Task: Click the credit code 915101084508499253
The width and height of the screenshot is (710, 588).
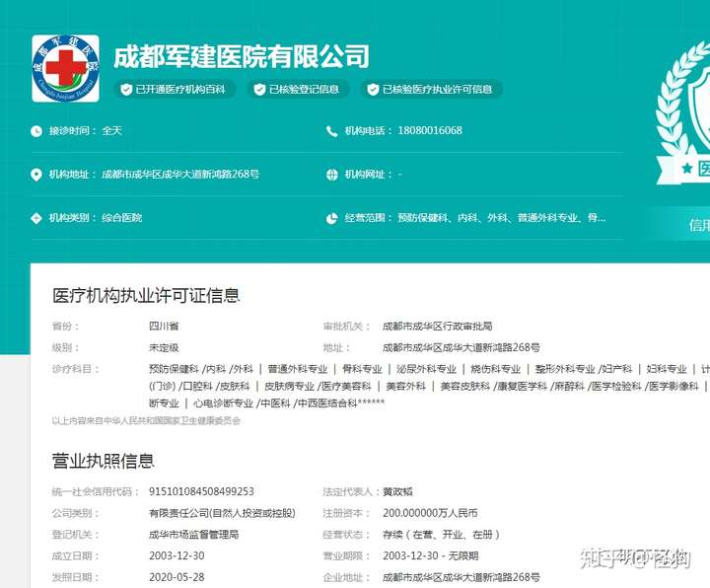Action: coord(201,491)
